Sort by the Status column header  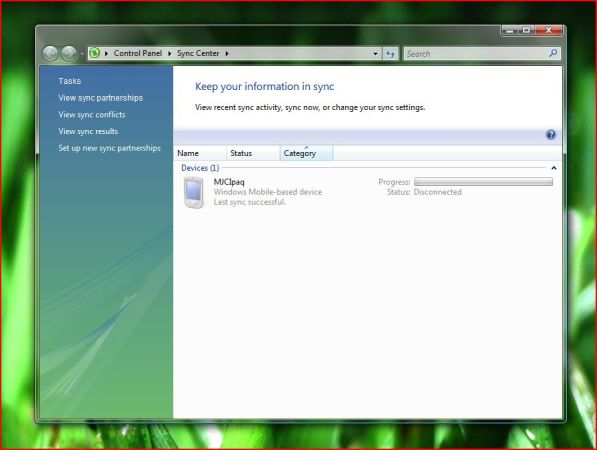point(253,153)
